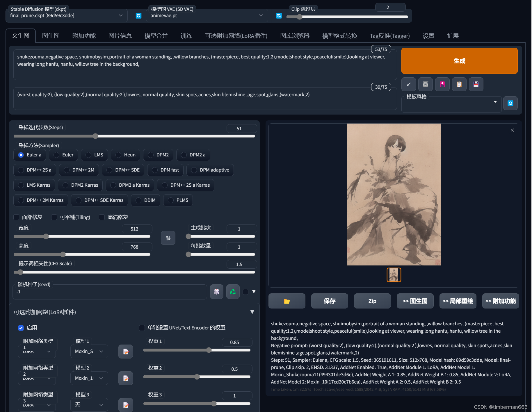Click the edit icon beside model 2 Moxin_1

point(126,378)
